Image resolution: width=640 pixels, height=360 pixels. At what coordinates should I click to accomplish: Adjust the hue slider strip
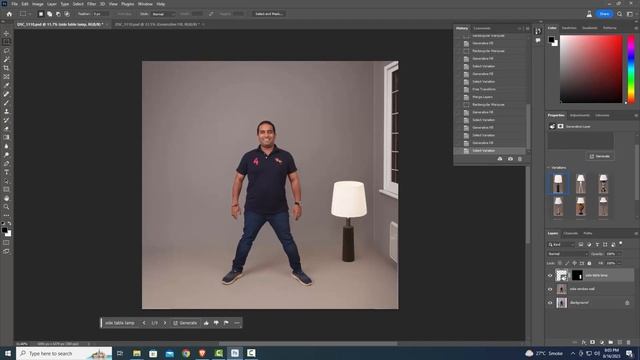coord(631,69)
